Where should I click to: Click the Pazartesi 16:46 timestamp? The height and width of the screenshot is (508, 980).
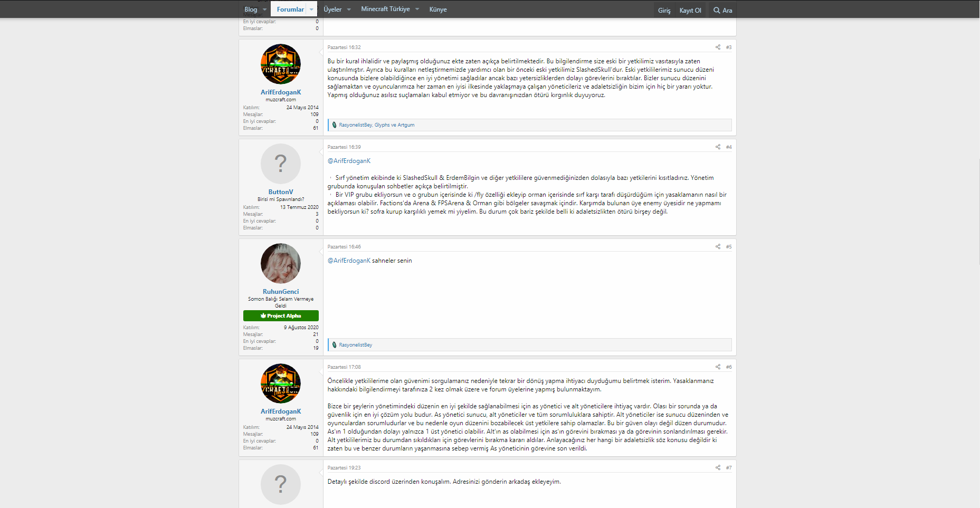tap(344, 247)
